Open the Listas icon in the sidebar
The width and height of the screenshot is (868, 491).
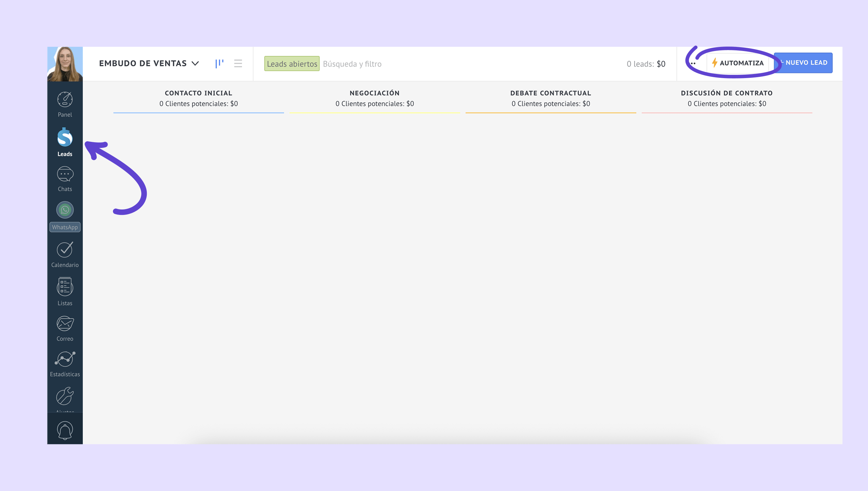click(x=65, y=287)
